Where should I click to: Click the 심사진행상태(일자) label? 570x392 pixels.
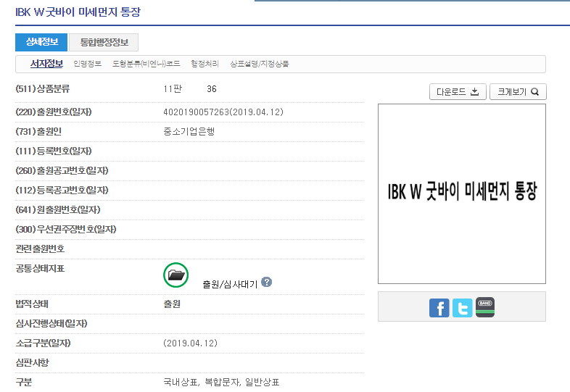click(x=51, y=324)
